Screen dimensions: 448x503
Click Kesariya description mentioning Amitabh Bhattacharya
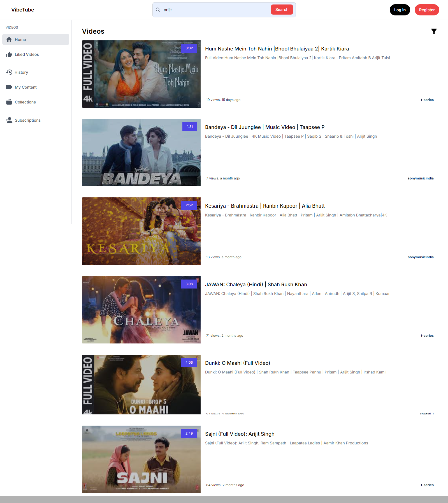click(x=296, y=215)
